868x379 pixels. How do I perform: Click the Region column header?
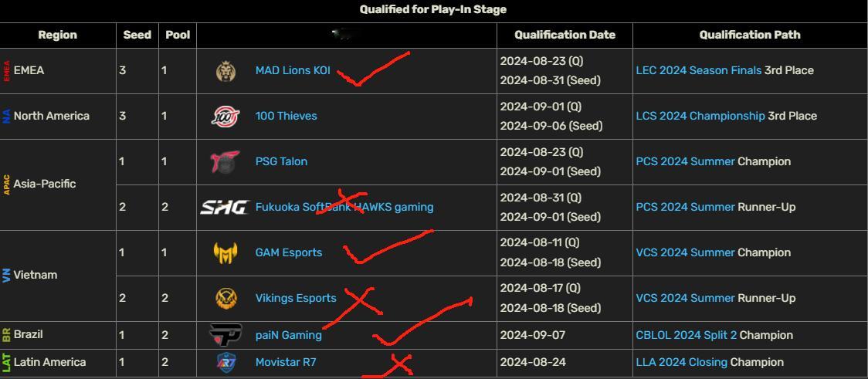coord(58,35)
